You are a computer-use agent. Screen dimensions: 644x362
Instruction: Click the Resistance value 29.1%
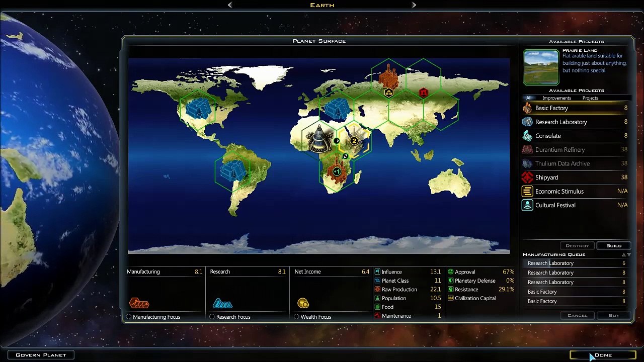(506, 290)
